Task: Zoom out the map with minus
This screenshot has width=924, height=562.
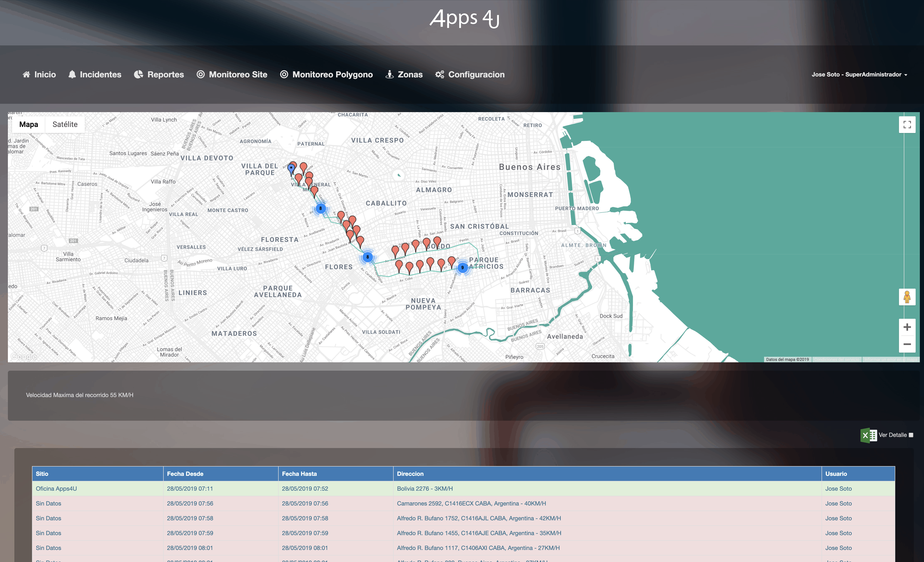Action: [907, 344]
